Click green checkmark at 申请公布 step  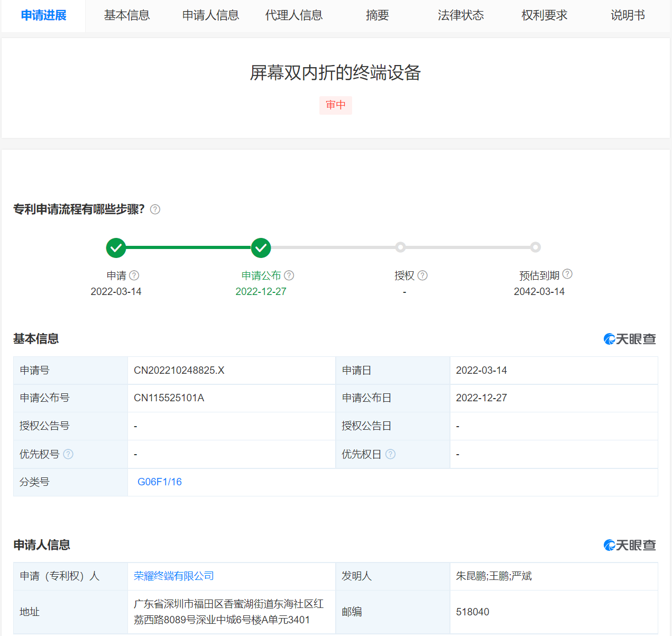[x=261, y=247]
